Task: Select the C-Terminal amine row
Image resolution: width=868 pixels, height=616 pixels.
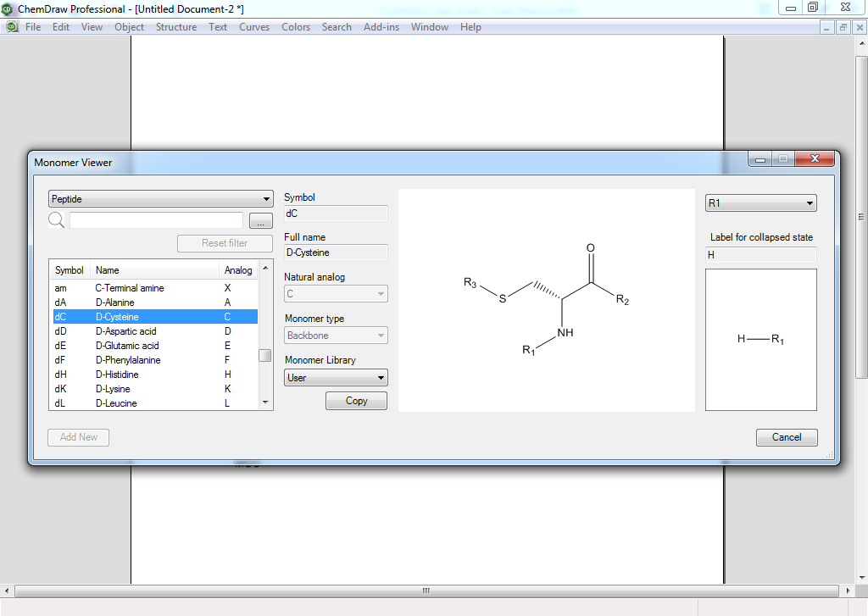Action: [155, 288]
